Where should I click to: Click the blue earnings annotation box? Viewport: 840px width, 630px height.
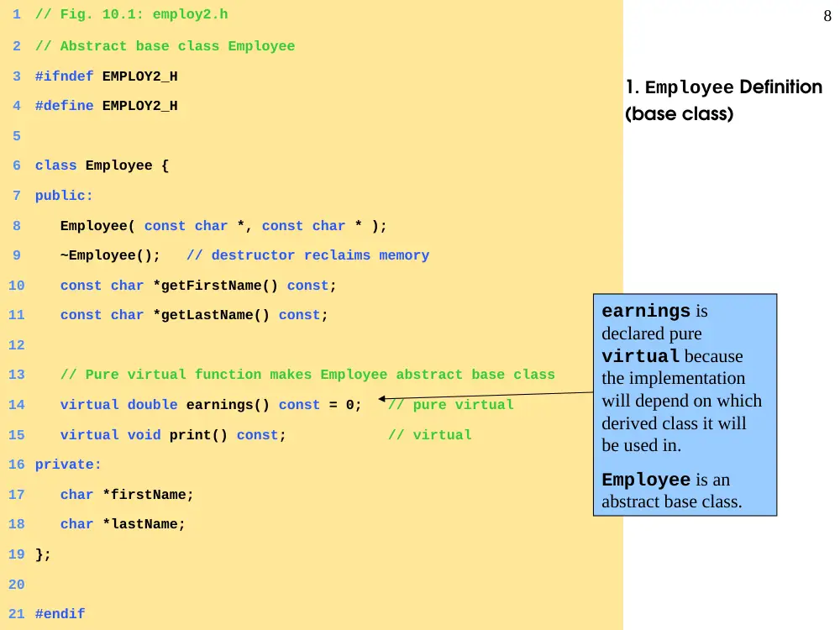point(685,405)
